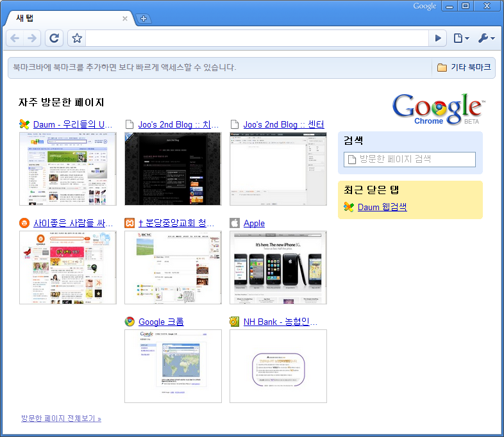Click the NH Bank favicon
The image size is (504, 437).
point(235,322)
